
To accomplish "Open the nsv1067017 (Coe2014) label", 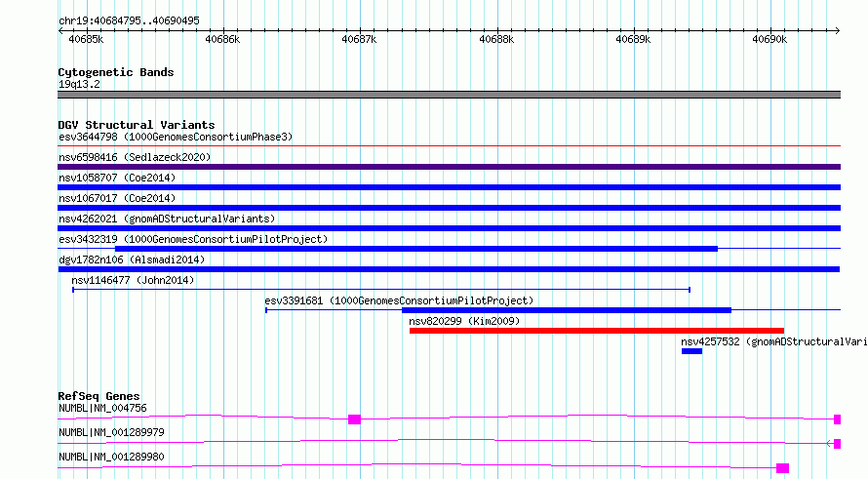I will [x=117, y=198].
